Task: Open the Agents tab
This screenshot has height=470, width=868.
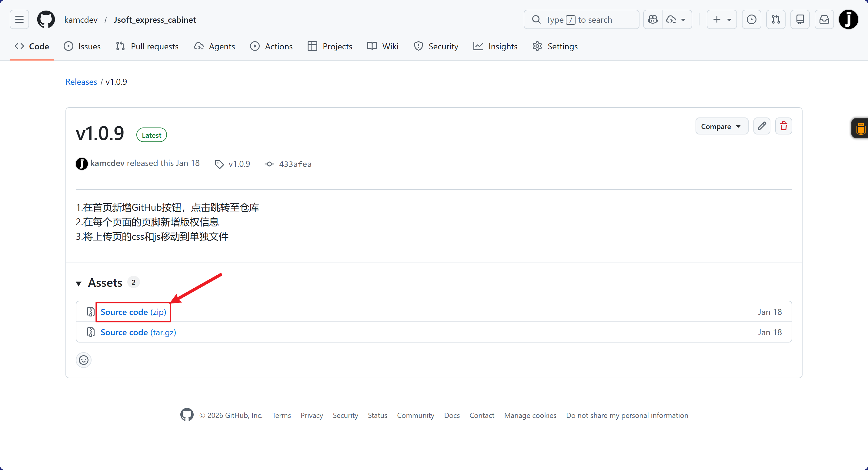Action: [x=214, y=46]
